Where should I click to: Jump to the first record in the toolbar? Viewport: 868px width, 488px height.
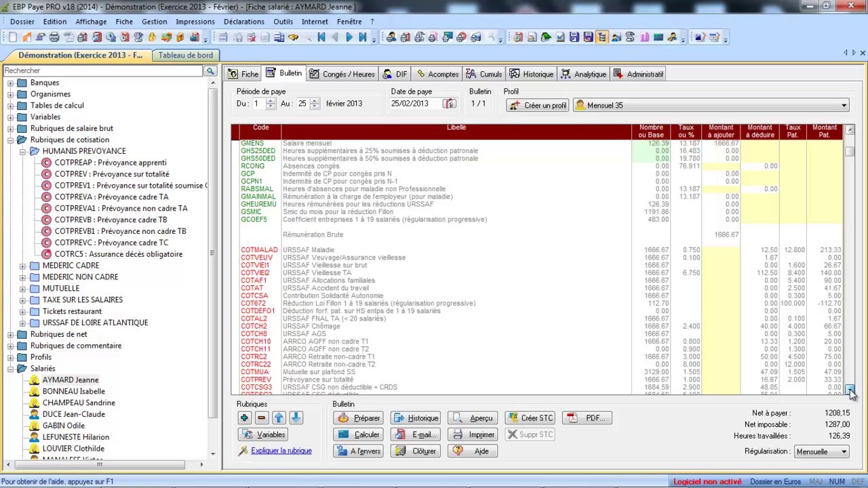coord(321,37)
